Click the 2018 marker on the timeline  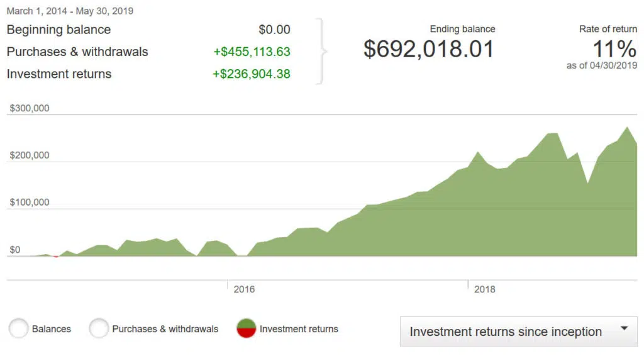pos(484,289)
